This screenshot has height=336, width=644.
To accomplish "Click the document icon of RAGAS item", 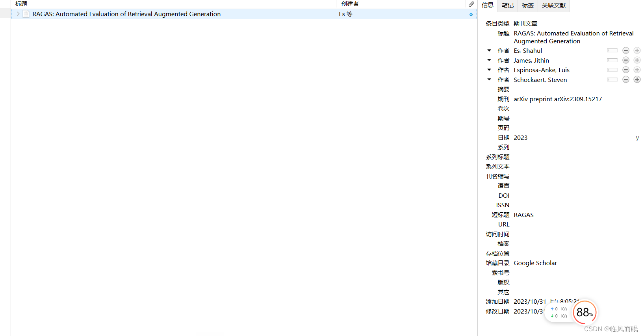I will click(26, 14).
